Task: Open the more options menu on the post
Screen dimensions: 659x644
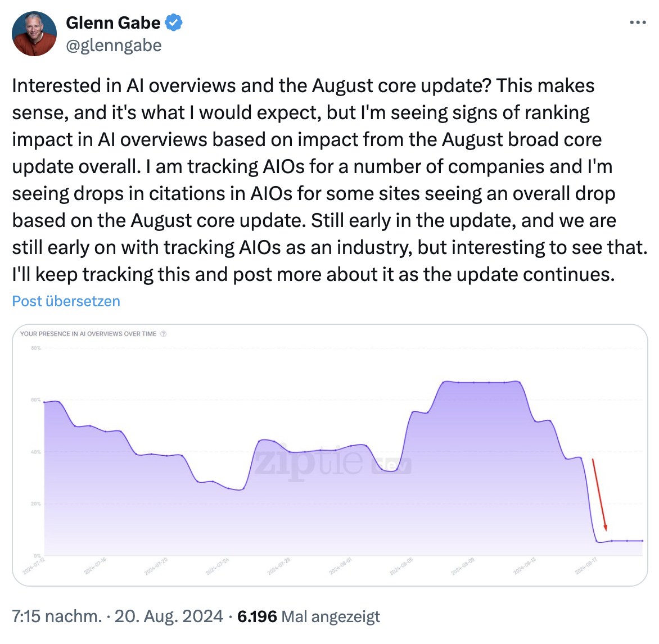Action: pos(637,21)
